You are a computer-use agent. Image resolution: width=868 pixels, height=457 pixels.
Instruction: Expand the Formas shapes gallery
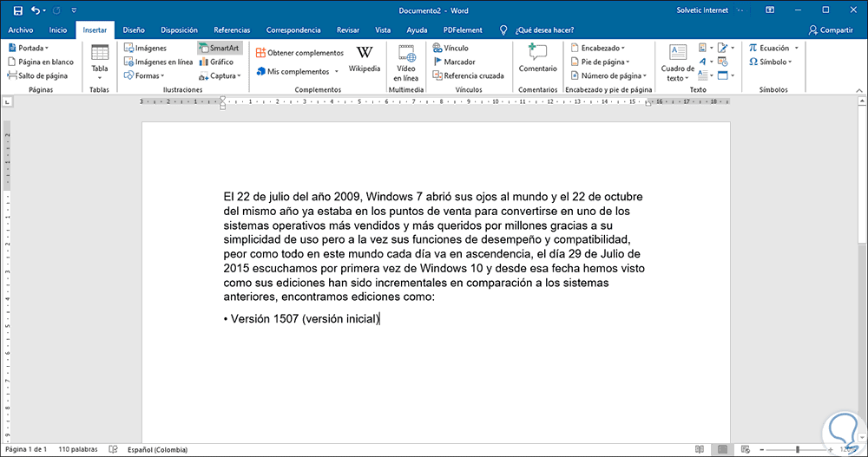tap(144, 75)
